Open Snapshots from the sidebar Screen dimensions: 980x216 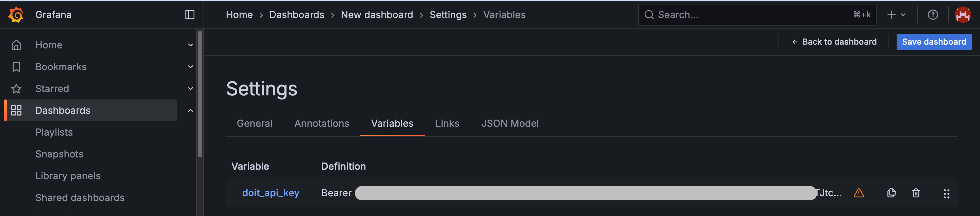pos(59,154)
